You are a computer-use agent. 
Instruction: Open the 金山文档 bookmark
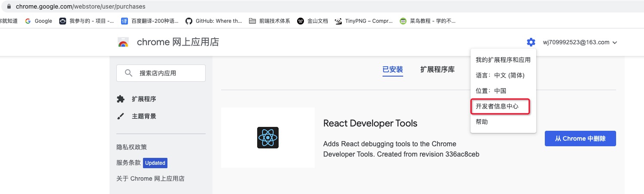313,21
